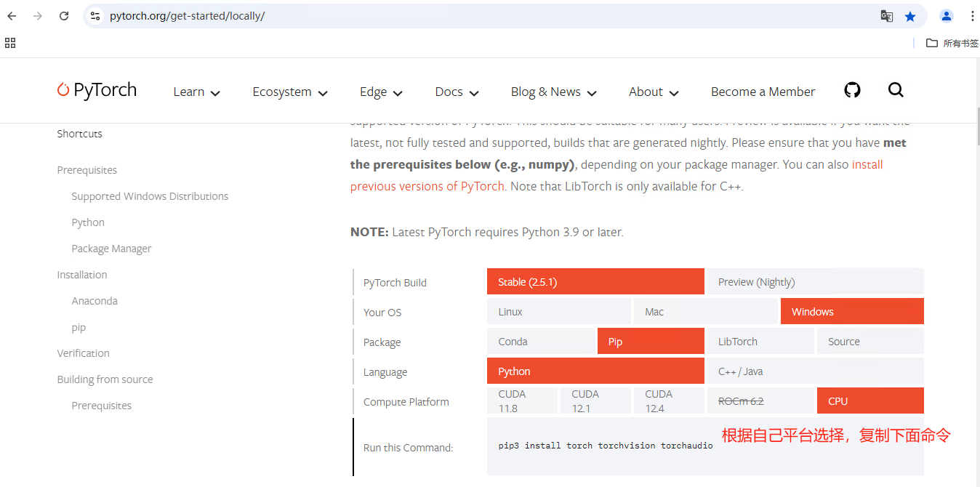Click the Run this Command label
Screen dimensions: 980x487
(408, 448)
